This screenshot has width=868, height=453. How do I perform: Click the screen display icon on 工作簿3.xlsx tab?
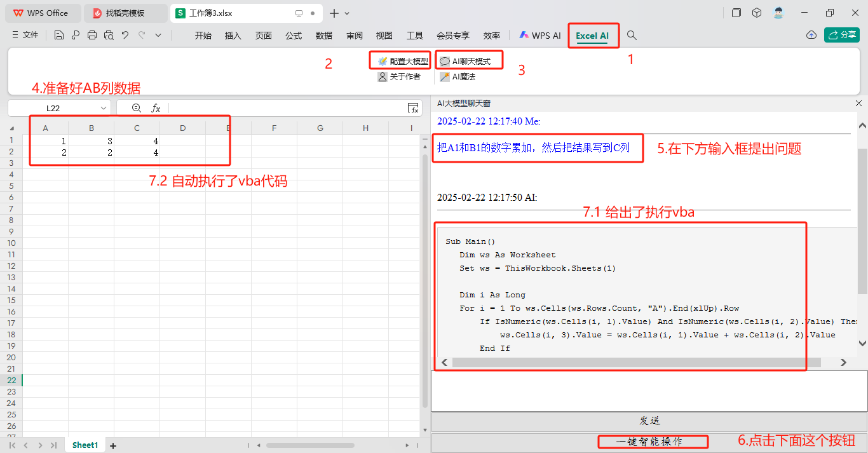coord(299,13)
